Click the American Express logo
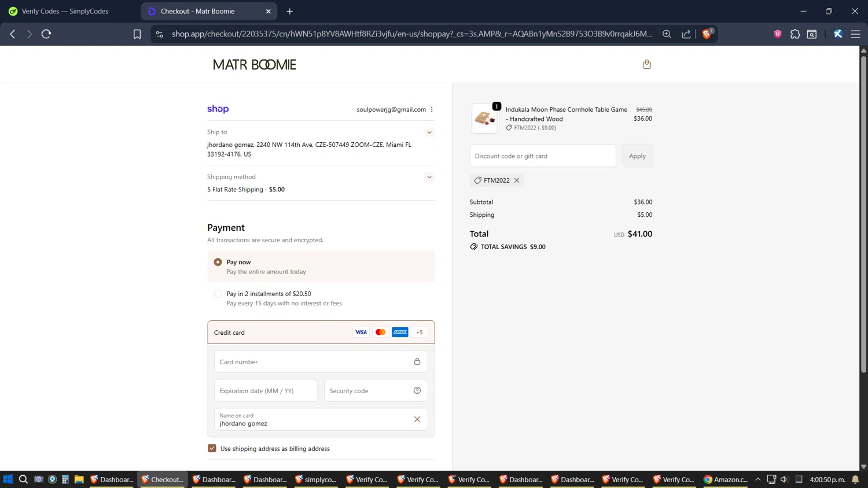Image resolution: width=868 pixels, height=488 pixels. pyautogui.click(x=400, y=332)
